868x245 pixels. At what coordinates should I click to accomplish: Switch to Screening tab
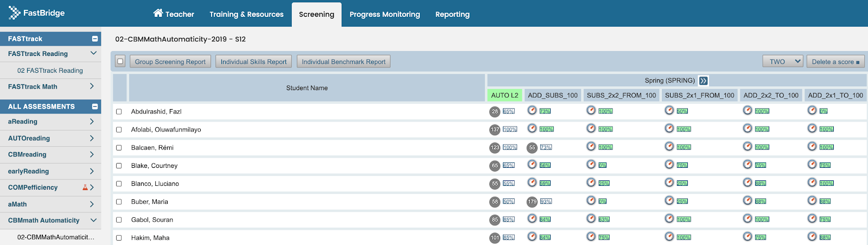click(317, 14)
